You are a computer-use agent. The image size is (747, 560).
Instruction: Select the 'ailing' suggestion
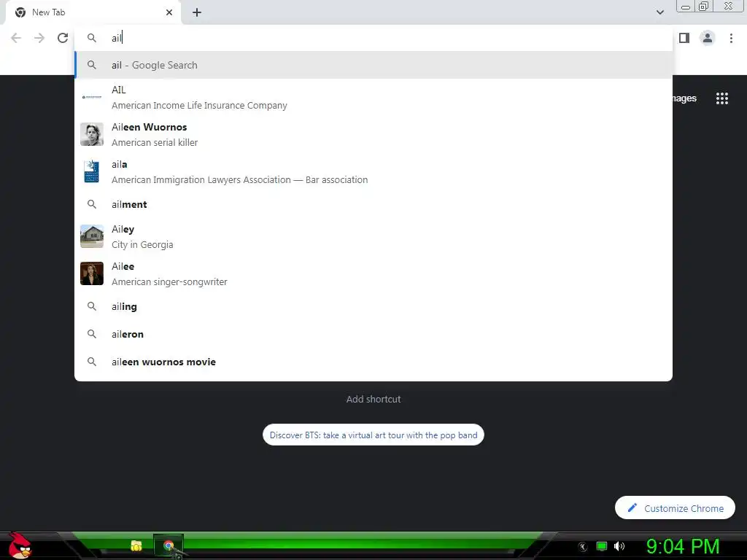point(373,306)
